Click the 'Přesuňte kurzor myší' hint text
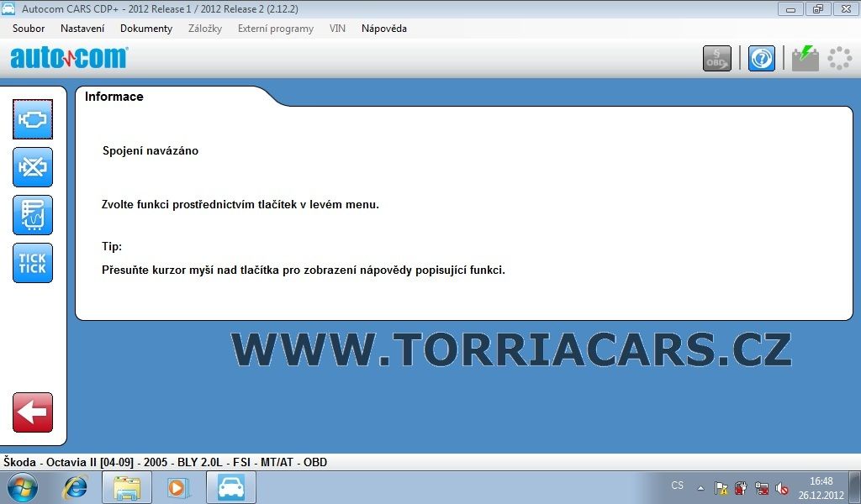Screen dimensions: 861x504 pos(303,270)
